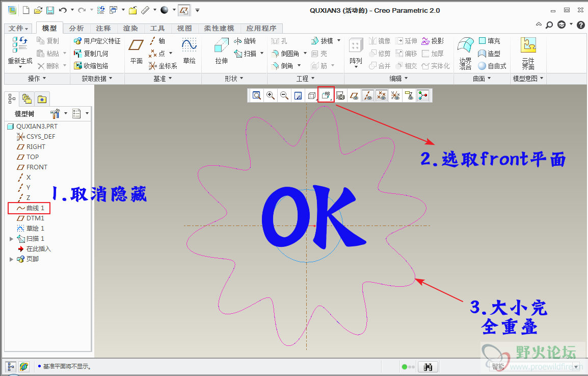Save the model with the floppy disk icon

50,10
